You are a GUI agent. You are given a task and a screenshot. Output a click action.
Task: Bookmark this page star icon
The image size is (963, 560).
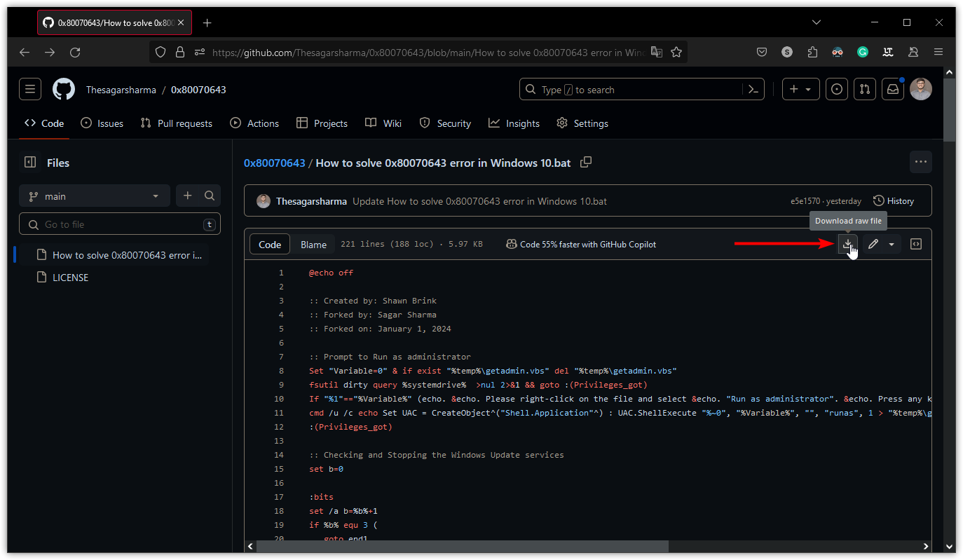(x=676, y=52)
